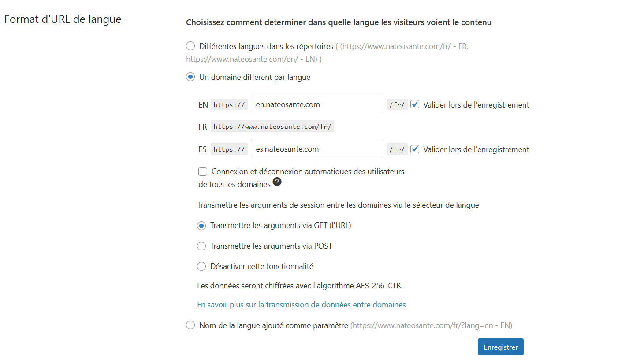
Task: Open the help icon after 'de tous les domaines'
Action: [x=277, y=182]
